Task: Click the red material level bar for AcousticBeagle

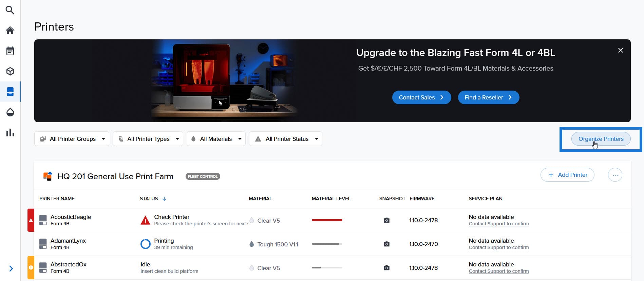Action: (327, 220)
